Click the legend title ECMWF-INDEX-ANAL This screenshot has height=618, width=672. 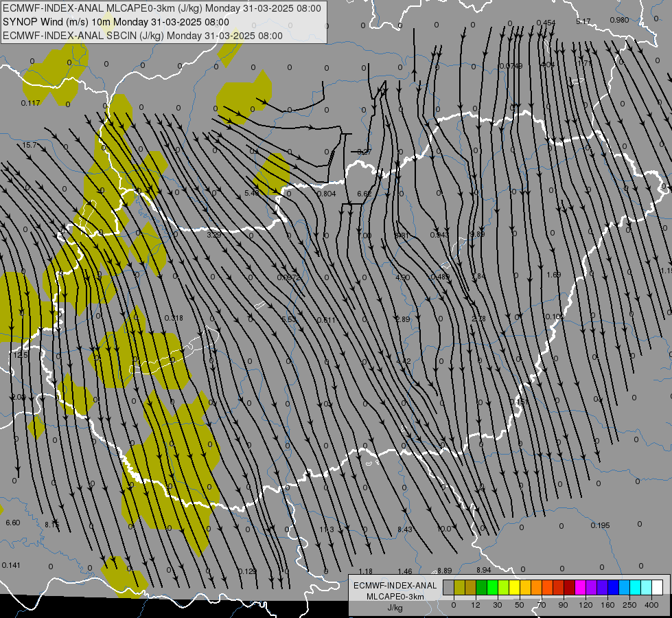395,586
